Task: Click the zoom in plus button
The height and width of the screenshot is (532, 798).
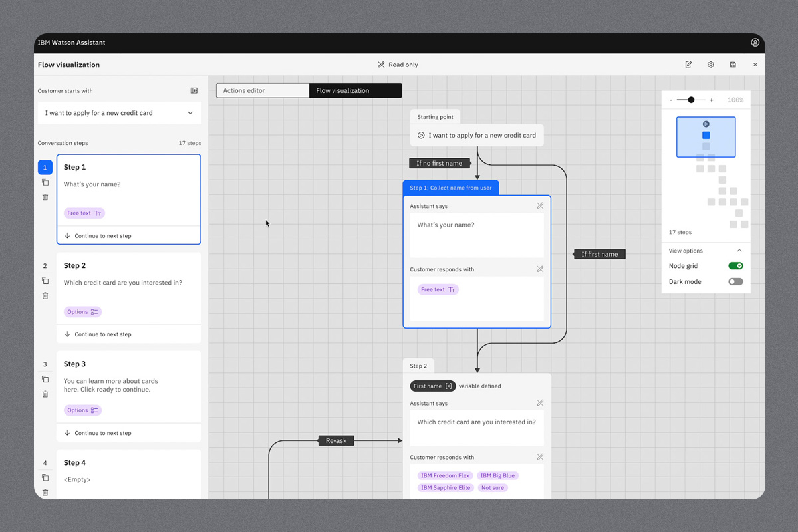Action: (712, 100)
